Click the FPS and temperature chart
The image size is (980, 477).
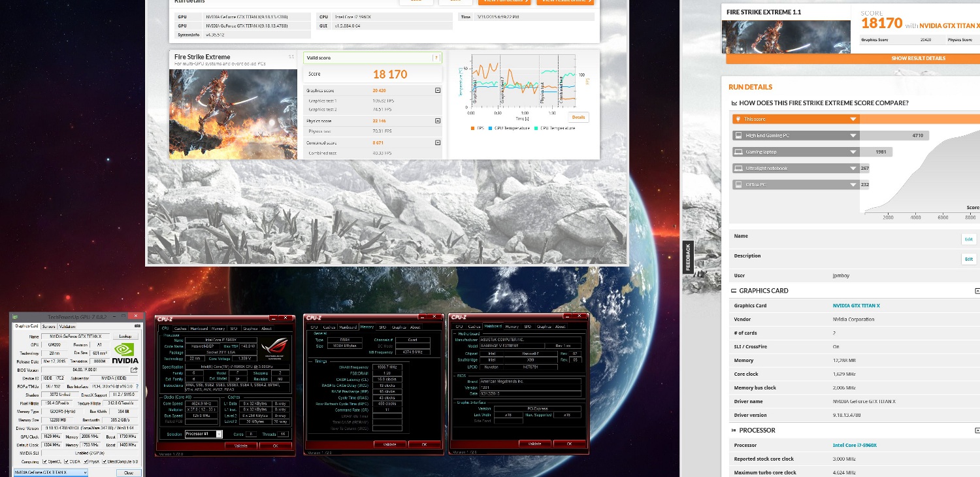point(523,81)
